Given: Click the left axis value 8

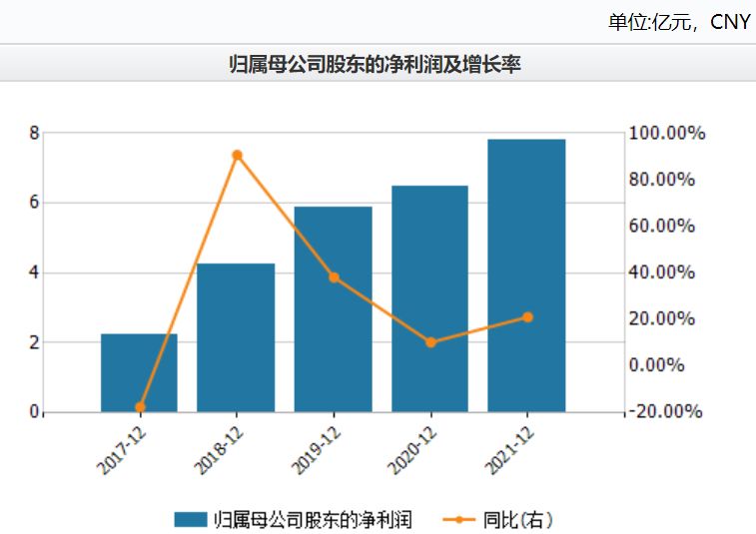Looking at the screenshot, I should pyautogui.click(x=34, y=133).
